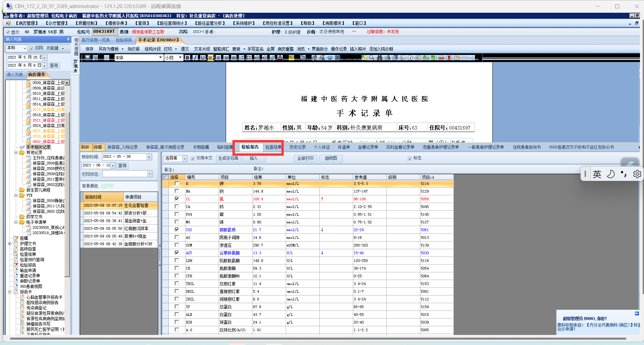Click the binoculars find icon
This screenshot has height=345, width=644.
pos(380,58)
